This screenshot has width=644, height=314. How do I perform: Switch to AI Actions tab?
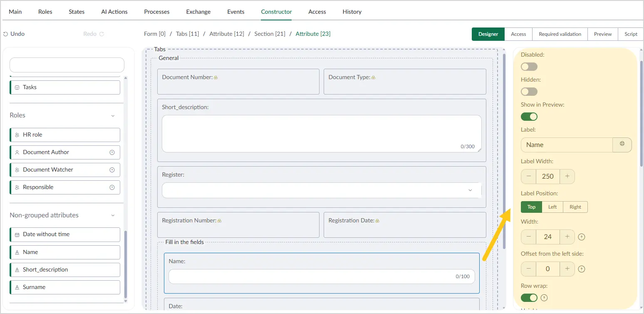114,12
